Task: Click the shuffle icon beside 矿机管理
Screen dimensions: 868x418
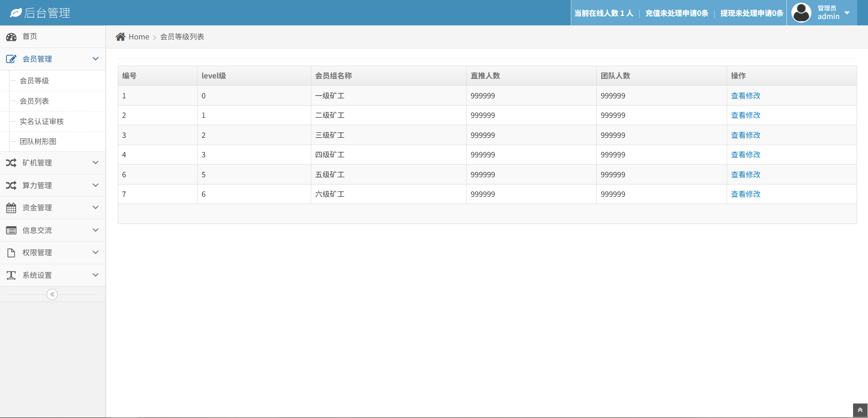Action: [x=11, y=163]
